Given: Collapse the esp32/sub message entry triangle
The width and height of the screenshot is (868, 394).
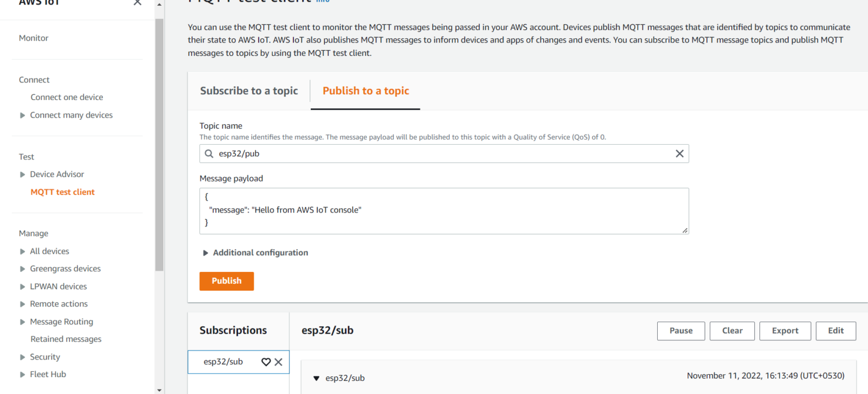Looking at the screenshot, I should (x=316, y=378).
